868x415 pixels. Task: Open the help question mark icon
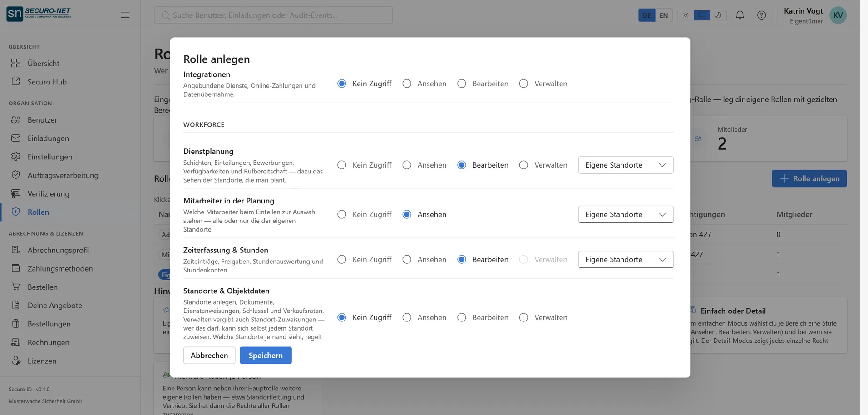click(x=761, y=15)
